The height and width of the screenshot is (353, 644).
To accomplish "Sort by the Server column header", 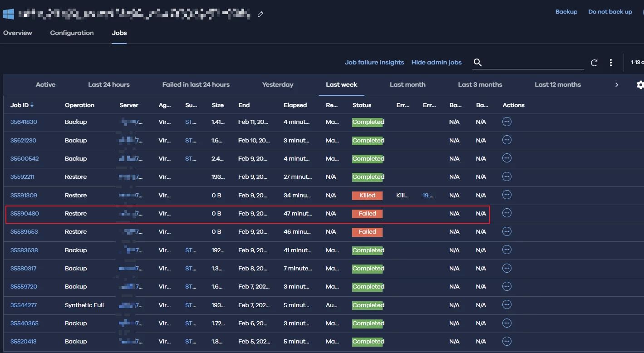I will point(129,105).
